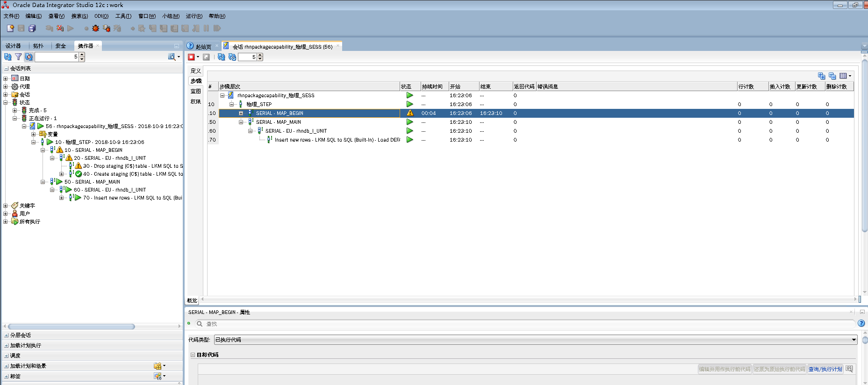
Task: Click the 持续时间 column header
Action: tap(435, 86)
